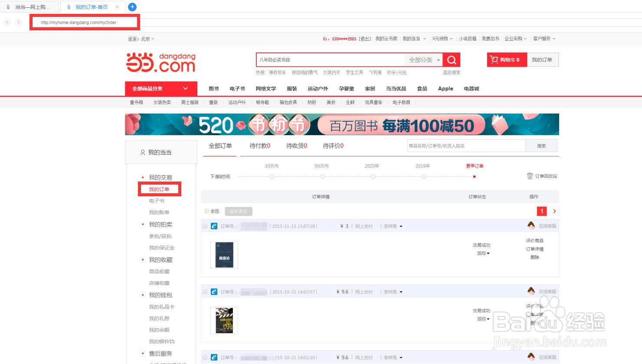Switch to the 待收货 tab
Viewport: 642px width, 364px height.
pos(297,146)
